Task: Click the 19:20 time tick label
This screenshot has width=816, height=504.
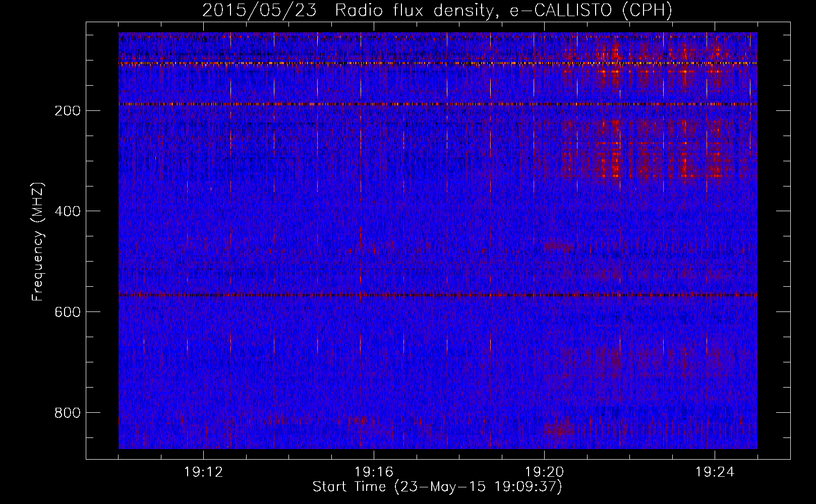Action: coord(544,472)
